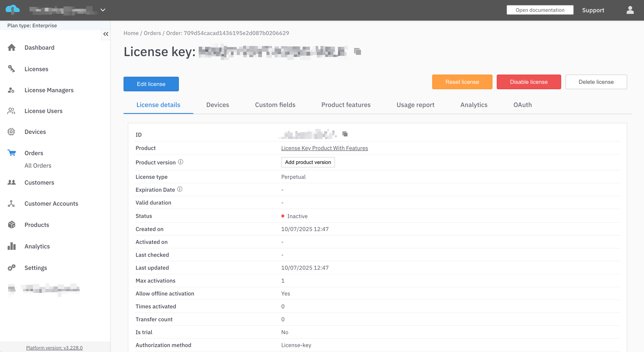Viewport: 644px width, 352px height.
Task: Click the info icon beside Expiration Date
Action: pyautogui.click(x=180, y=190)
